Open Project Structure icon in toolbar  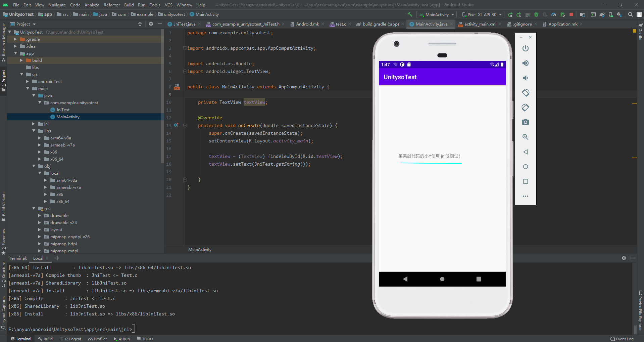[582, 14]
